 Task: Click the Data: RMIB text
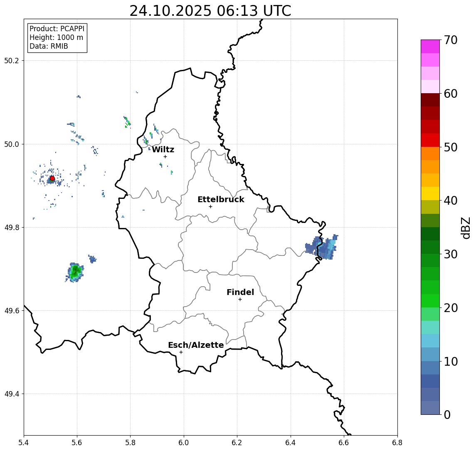click(49, 46)
